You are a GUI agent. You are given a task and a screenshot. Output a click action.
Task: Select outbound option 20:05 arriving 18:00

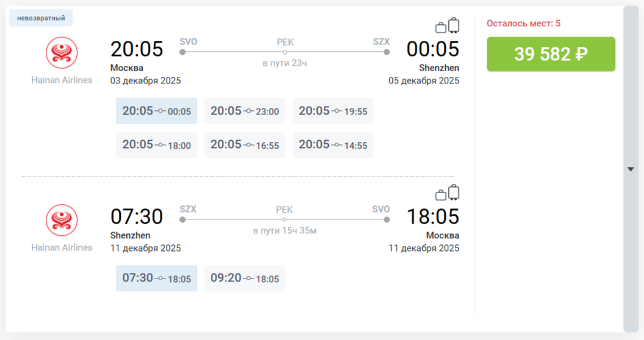157,145
